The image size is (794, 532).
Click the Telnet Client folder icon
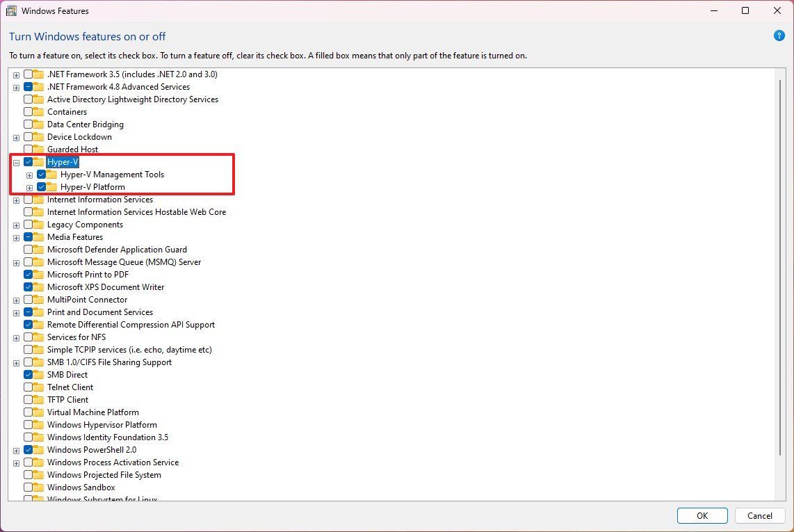tap(39, 387)
